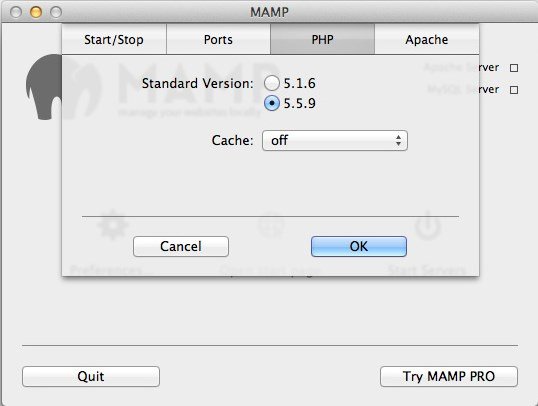Image resolution: width=538 pixels, height=406 pixels.
Task: Click the Try MAMP PRO button
Action: (x=449, y=376)
